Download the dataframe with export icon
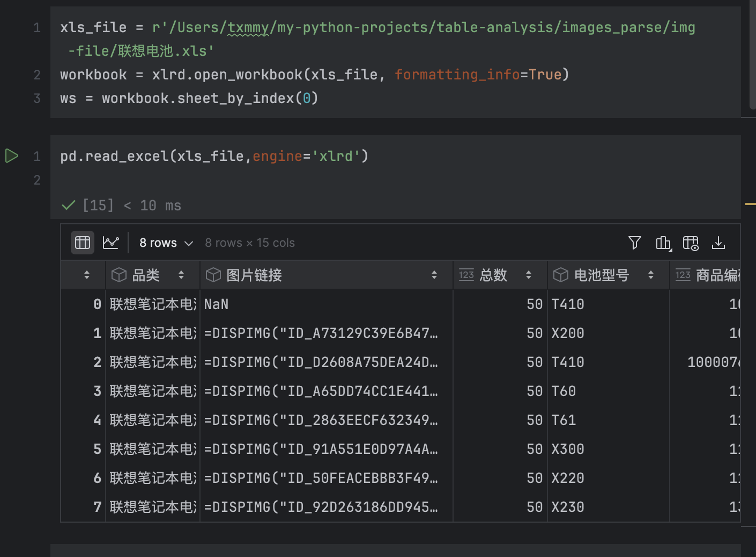This screenshot has width=756, height=557. tap(718, 243)
